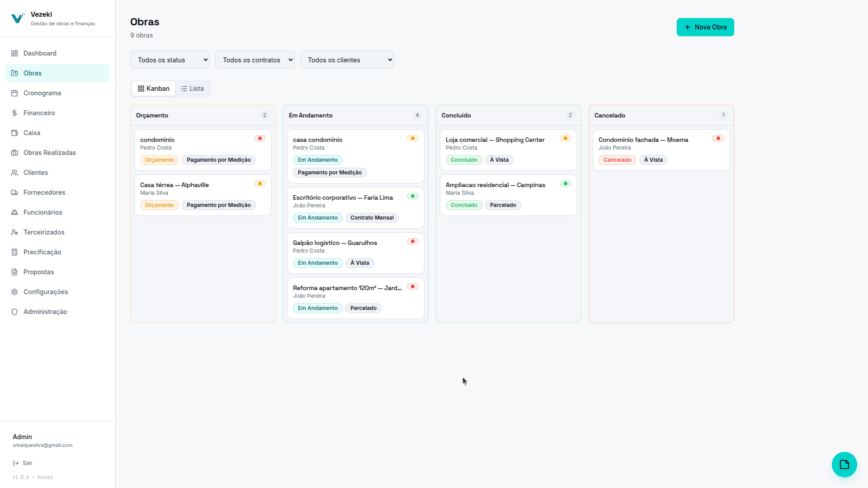Switch to the Kanban view tab
Image resolution: width=868 pixels, height=488 pixels.
(x=154, y=89)
